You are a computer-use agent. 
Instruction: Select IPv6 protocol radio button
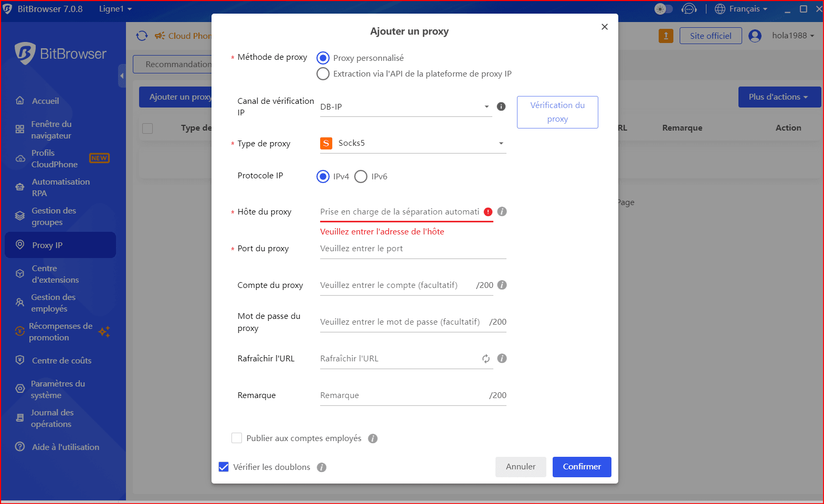pyautogui.click(x=361, y=177)
